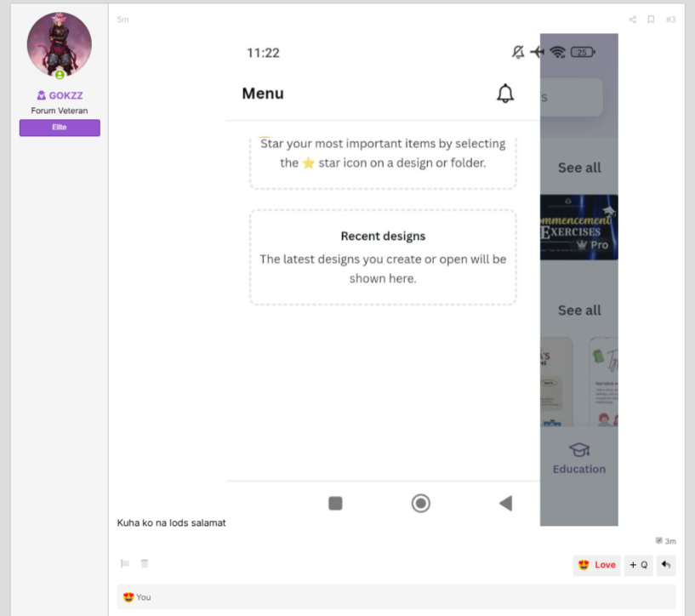The width and height of the screenshot is (695, 616).
Task: Open the Education tab with graduation cap
Action: [578, 459]
